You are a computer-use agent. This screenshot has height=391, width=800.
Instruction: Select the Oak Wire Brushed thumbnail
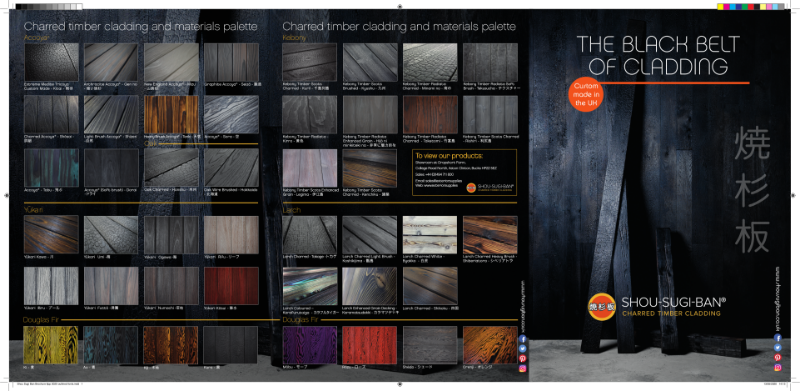click(231, 168)
